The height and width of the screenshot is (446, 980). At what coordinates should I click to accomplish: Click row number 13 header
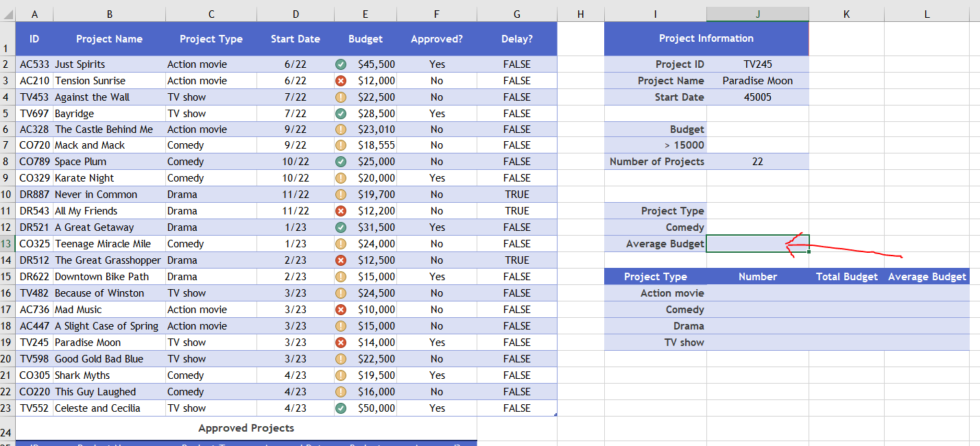pos(7,243)
